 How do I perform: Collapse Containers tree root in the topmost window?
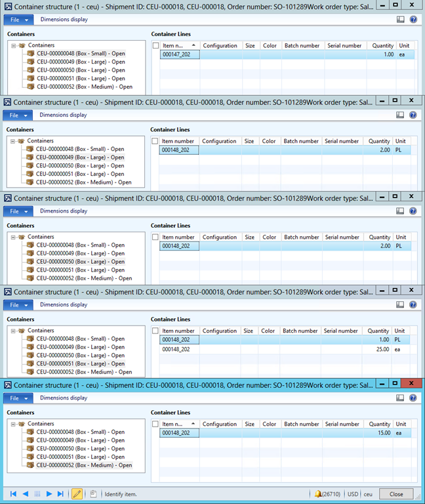pos(14,45)
